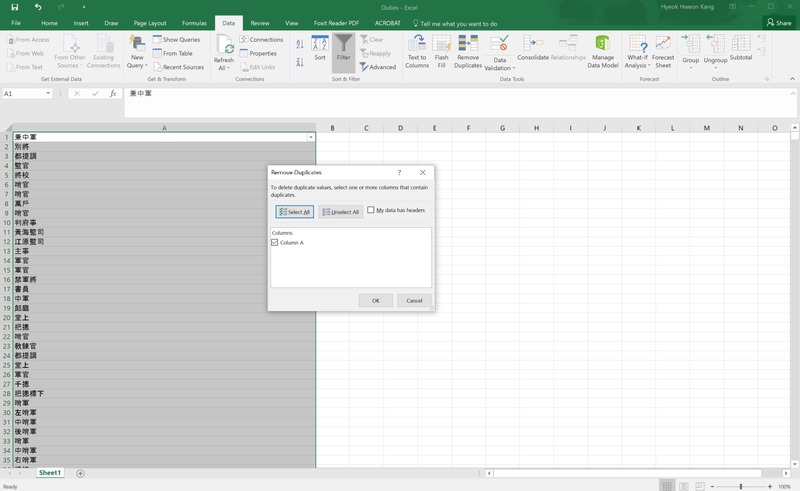Open workbook Connections
This screenshot has height=491, width=800.
click(x=261, y=39)
